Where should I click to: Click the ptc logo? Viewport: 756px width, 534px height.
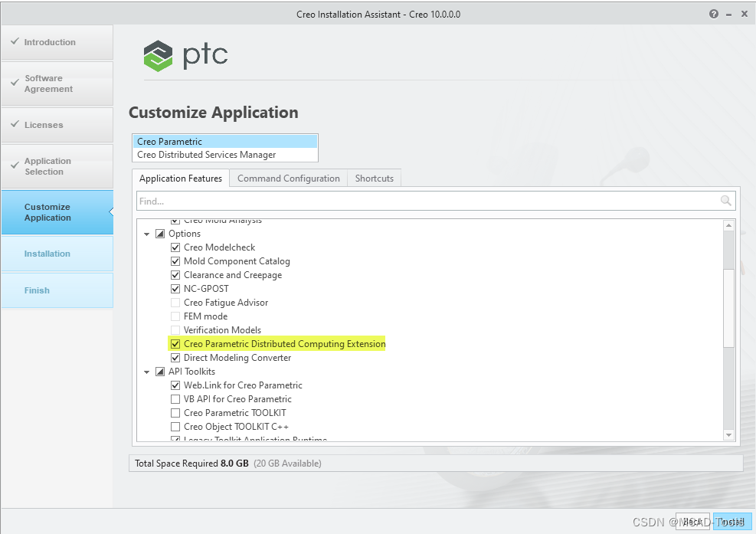(x=185, y=55)
